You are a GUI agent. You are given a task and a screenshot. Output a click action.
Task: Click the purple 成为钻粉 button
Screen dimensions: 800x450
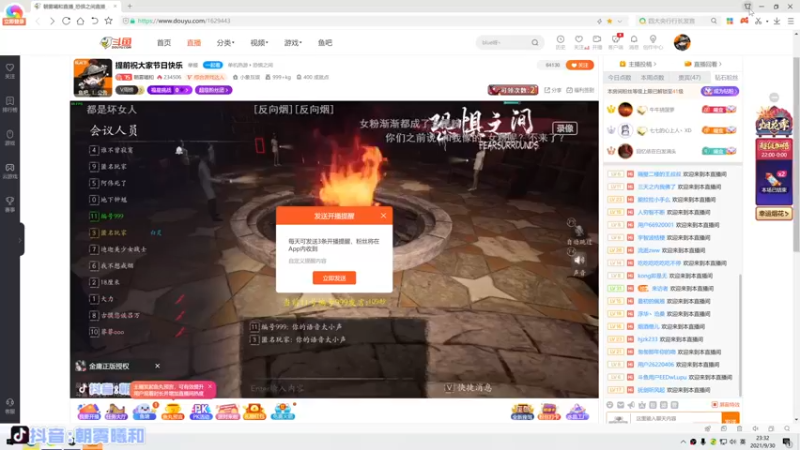click(x=719, y=91)
